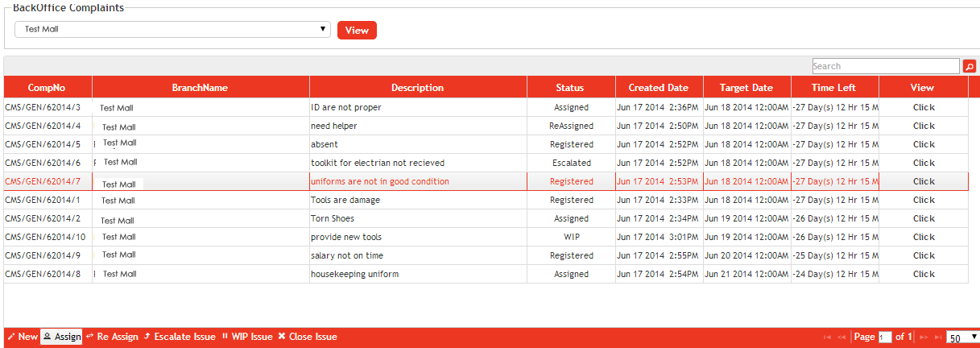The height and width of the screenshot is (348, 980).
Task: Sort table by the Created Date column header
Action: pos(658,88)
